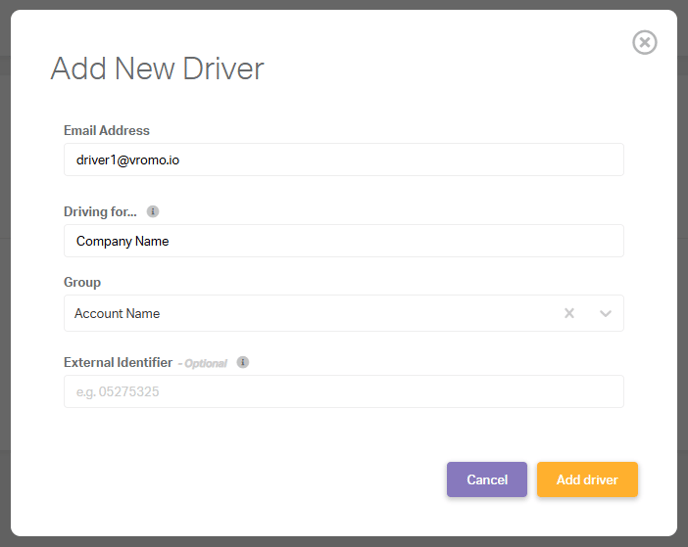Screen dimensions: 688x547
Task: Clear the Group selection with X icon
Action: [x=569, y=313]
